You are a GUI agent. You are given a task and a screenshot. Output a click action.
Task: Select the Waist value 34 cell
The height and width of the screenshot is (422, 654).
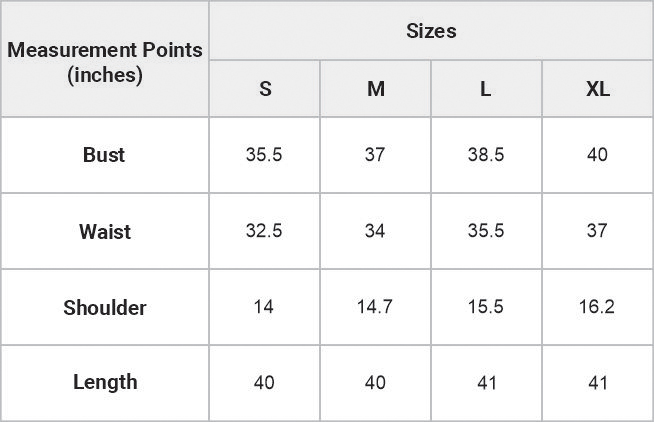[375, 231]
